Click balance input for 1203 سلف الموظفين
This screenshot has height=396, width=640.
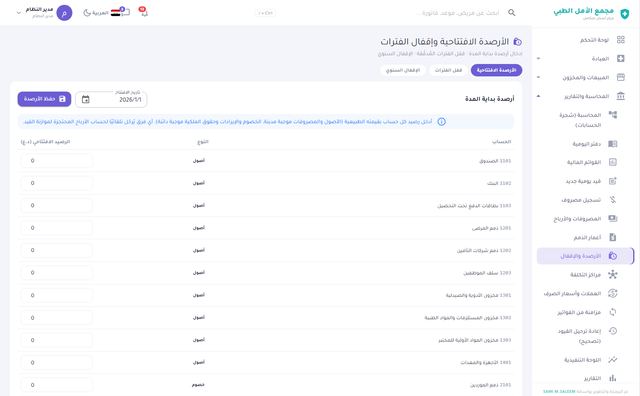(x=56, y=273)
